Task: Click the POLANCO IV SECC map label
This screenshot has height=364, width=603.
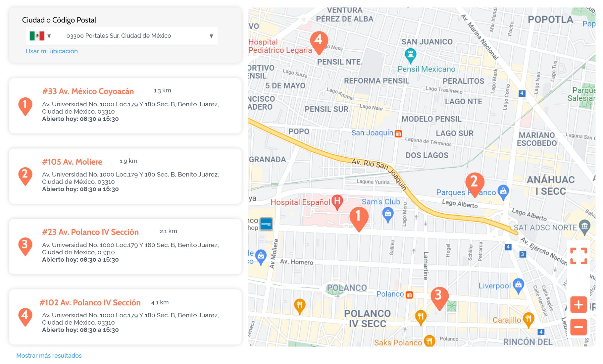Action: click(367, 318)
